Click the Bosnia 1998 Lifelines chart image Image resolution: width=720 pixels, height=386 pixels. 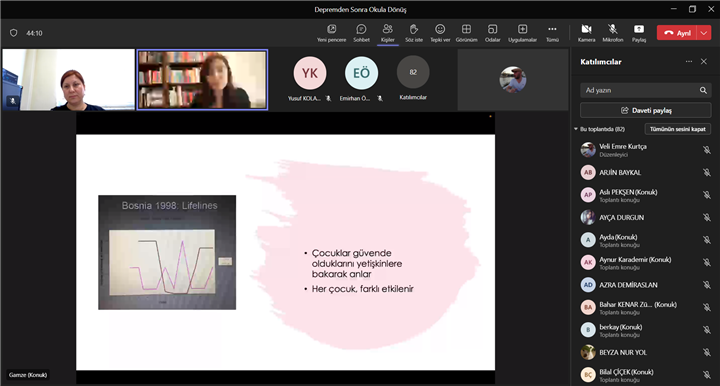pyautogui.click(x=167, y=252)
